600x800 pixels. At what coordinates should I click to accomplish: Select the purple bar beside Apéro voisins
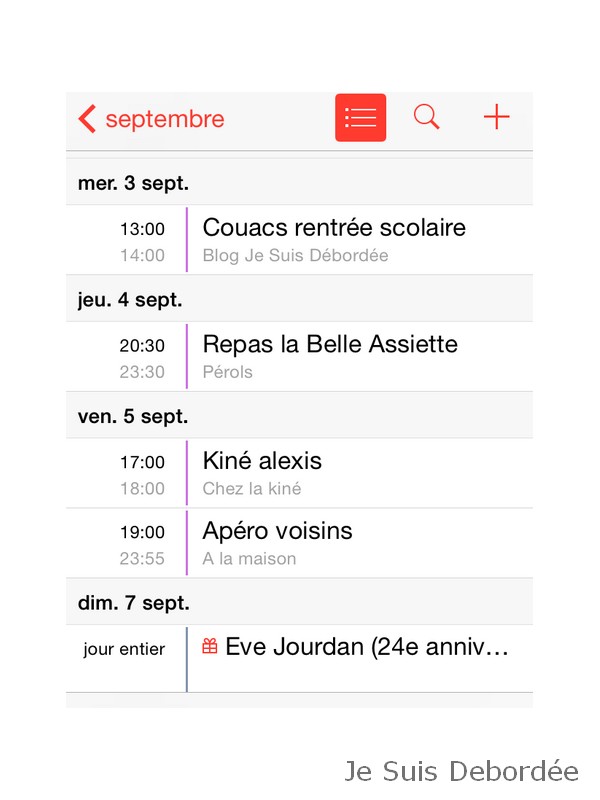(x=187, y=542)
